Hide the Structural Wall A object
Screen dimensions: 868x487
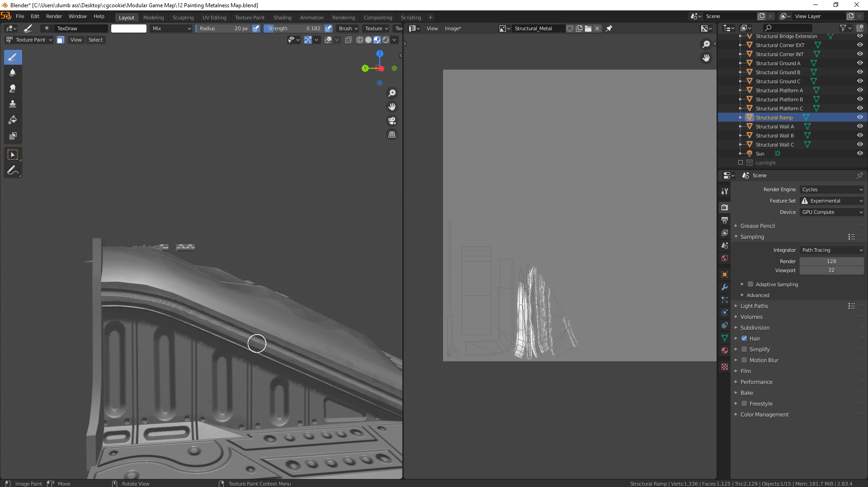coord(860,126)
